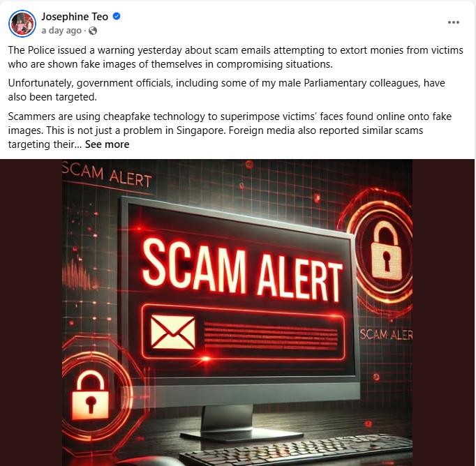Open Josephine Teo's profile picture

22,24
